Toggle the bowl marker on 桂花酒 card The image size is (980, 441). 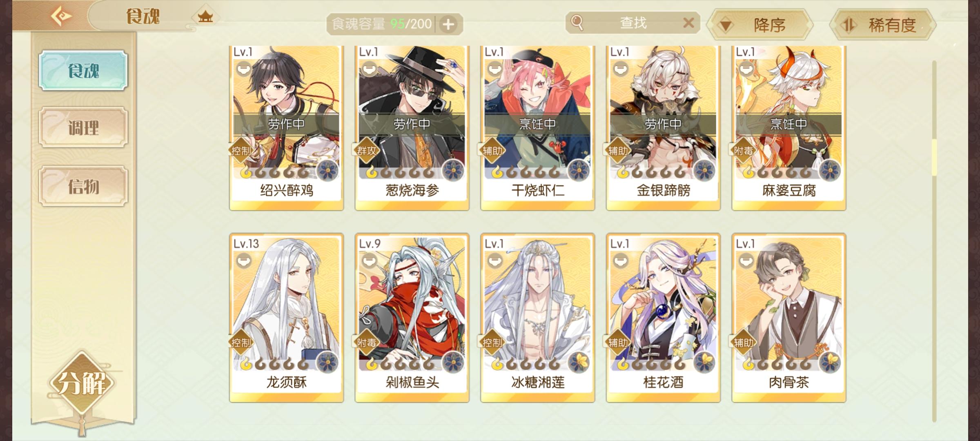(620, 260)
